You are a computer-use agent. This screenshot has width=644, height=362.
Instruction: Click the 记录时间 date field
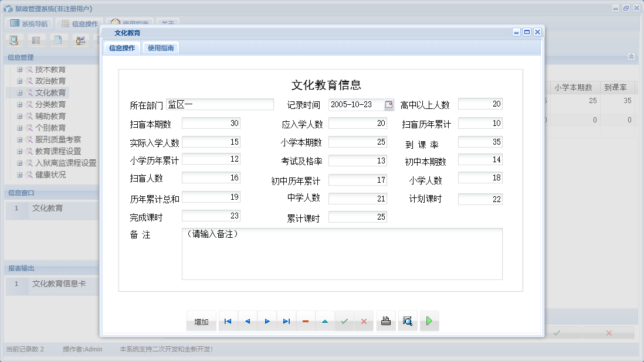pos(357,104)
